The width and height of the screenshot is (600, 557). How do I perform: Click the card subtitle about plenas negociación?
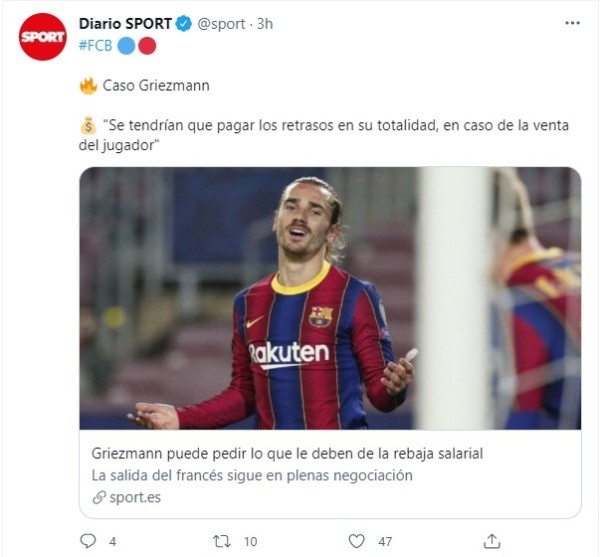tap(252, 476)
